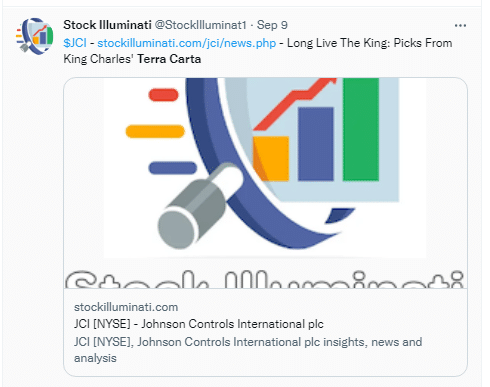Click the Stock Illuminati profile avatar
The image size is (490, 387).
[x=35, y=36]
